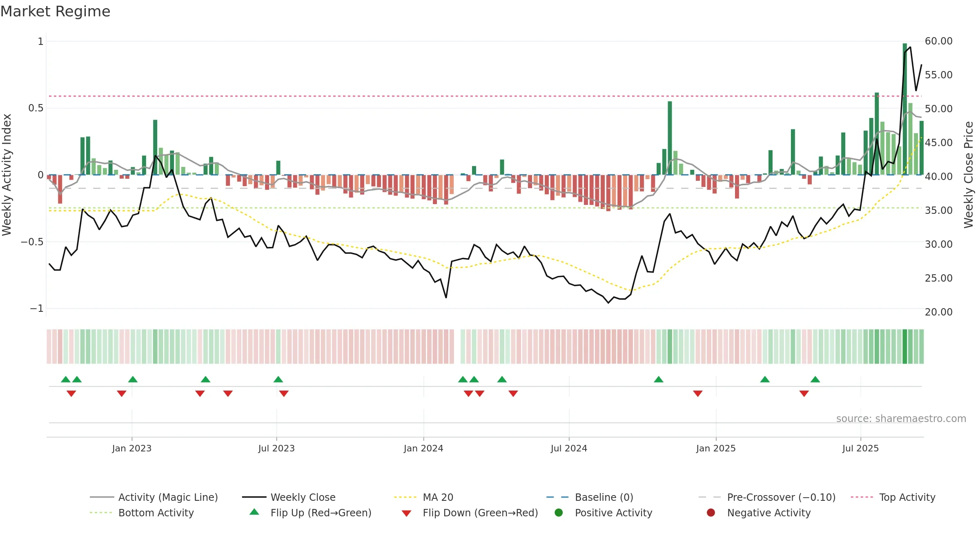
Task: Toggle Flip Down (Green→Red) legend entry
Action: [470, 513]
